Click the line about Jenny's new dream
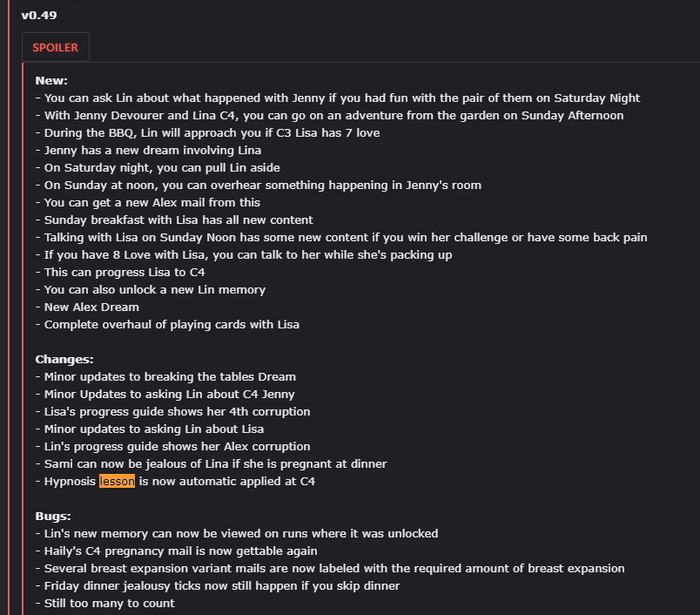Screen dimensions: 700x615 point(152,150)
